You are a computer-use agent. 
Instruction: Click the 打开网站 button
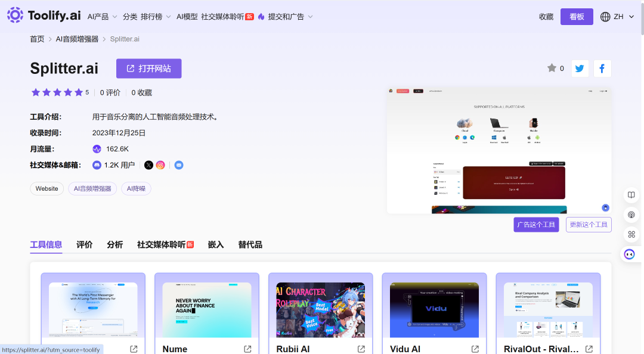(148, 69)
